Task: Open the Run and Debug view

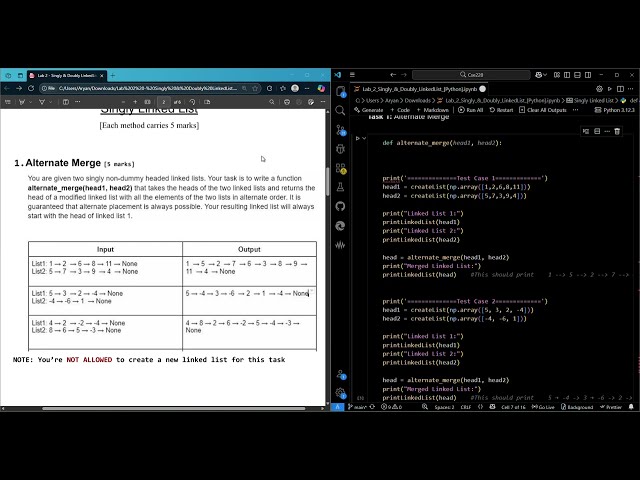Action: tap(340, 149)
